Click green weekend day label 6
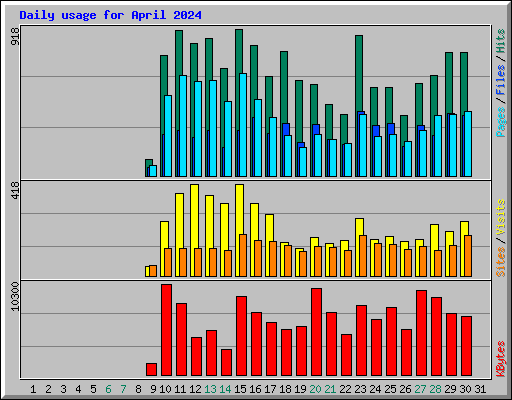 108,389
